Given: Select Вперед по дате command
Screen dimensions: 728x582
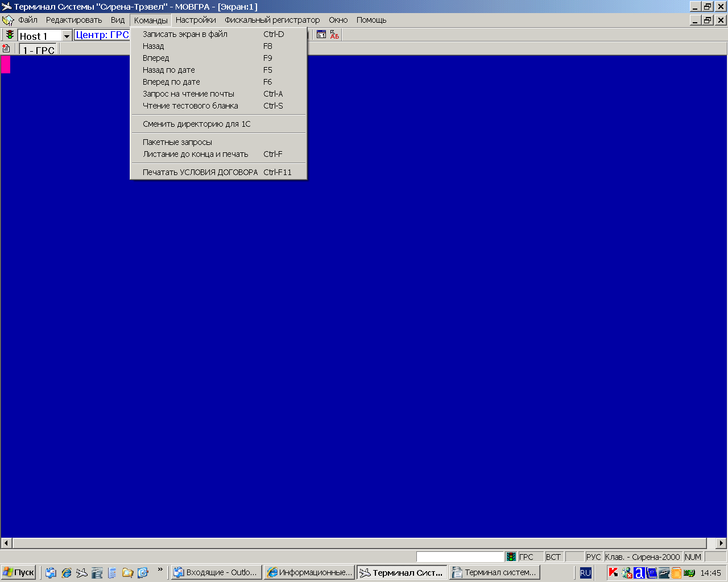Looking at the screenshot, I should coord(219,82).
